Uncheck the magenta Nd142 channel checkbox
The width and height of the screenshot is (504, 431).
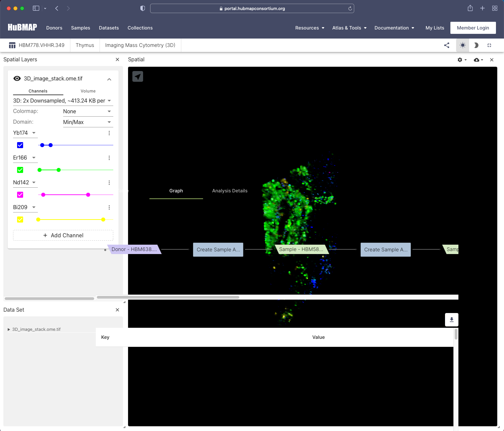(x=20, y=195)
